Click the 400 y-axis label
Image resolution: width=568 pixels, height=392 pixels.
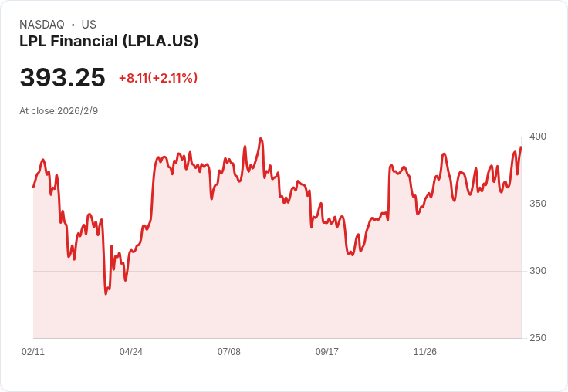pyautogui.click(x=538, y=137)
